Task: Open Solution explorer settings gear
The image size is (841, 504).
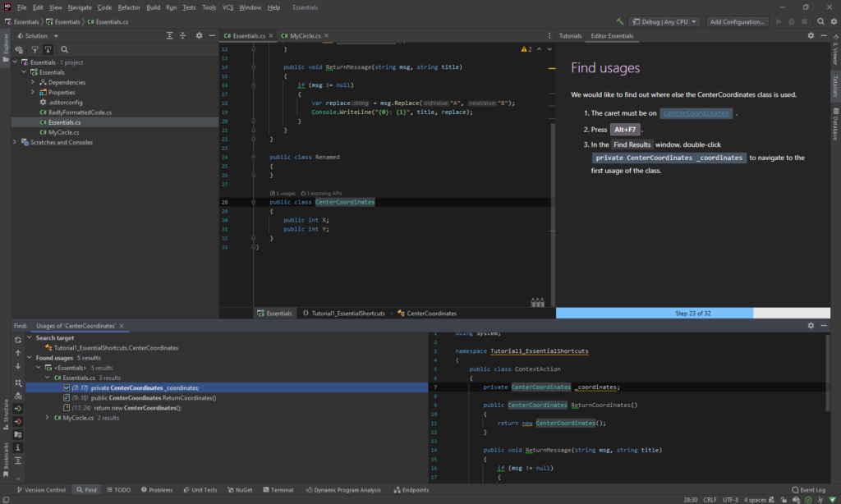Action: coord(199,36)
